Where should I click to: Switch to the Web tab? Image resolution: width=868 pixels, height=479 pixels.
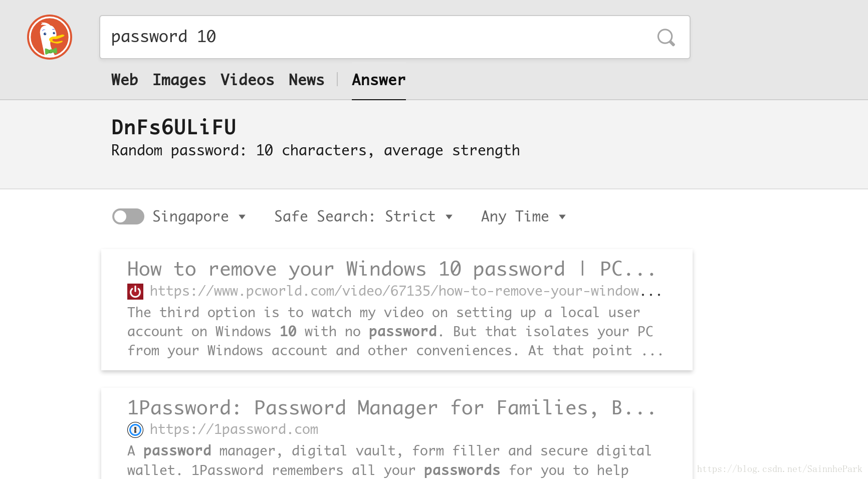click(125, 80)
